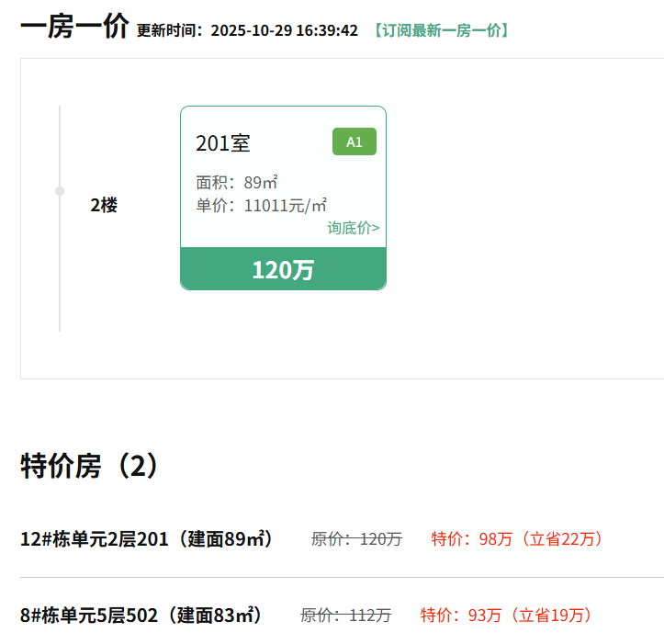Click the 询底价 link on the 201室 card

tap(354, 228)
